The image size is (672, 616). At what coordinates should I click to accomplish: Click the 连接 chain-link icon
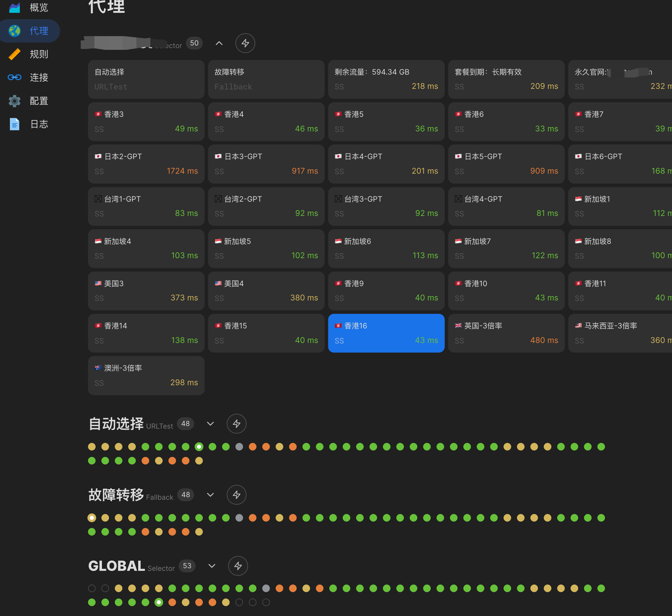click(x=15, y=77)
